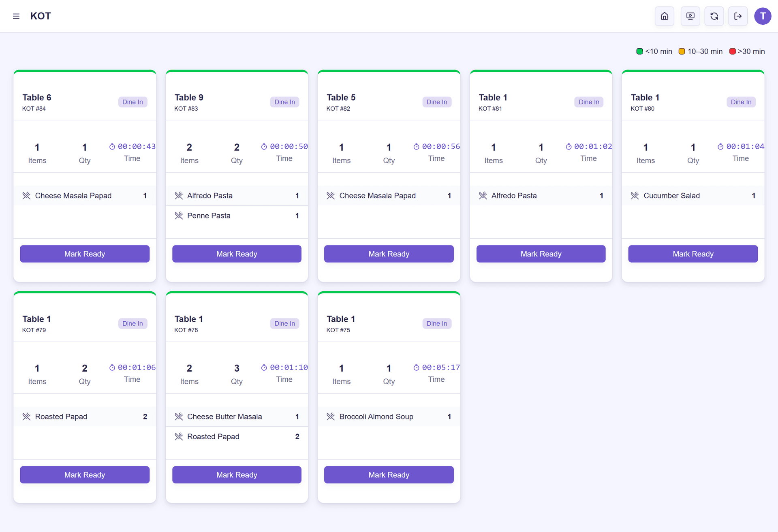Refresh the KOT list

pyautogui.click(x=714, y=16)
